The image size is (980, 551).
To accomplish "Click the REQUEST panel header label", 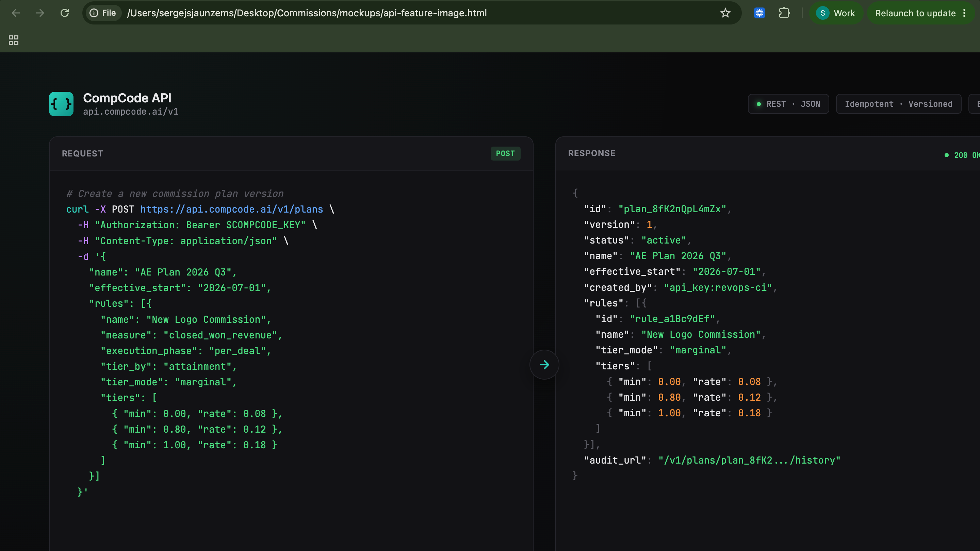I will pyautogui.click(x=82, y=153).
